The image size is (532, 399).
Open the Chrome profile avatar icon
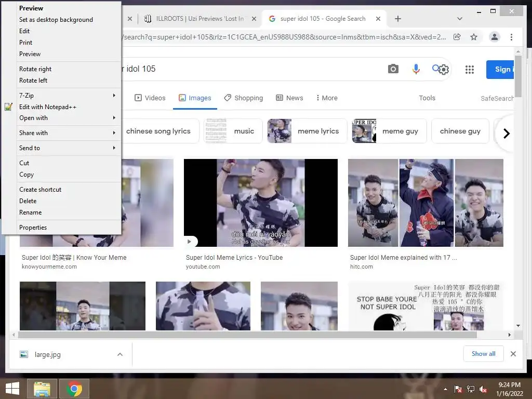coord(495,37)
